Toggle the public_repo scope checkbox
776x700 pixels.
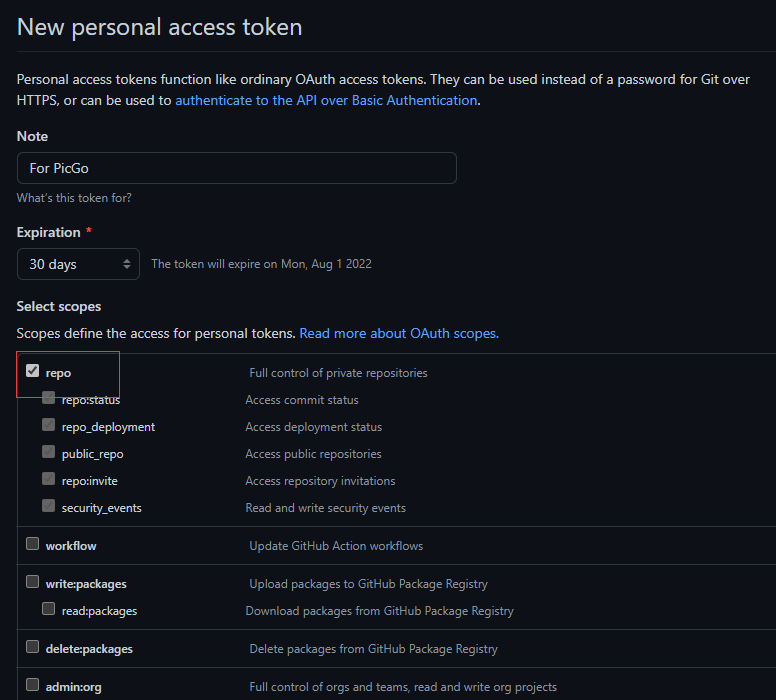click(x=48, y=452)
